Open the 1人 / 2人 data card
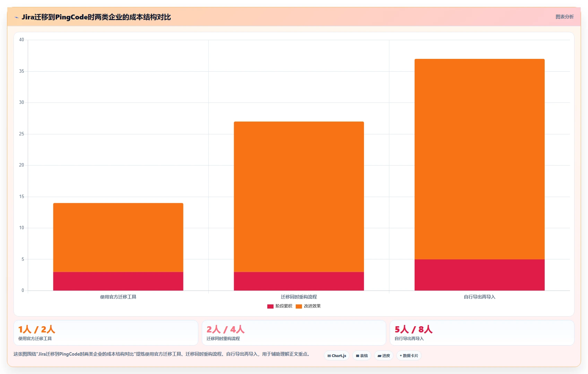 [x=106, y=333]
